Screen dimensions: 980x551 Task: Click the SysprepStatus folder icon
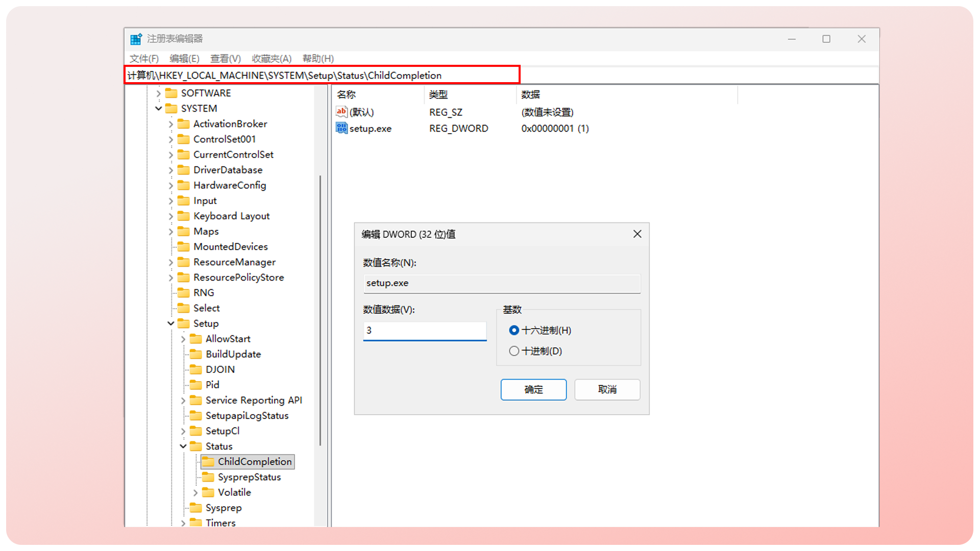pos(208,477)
